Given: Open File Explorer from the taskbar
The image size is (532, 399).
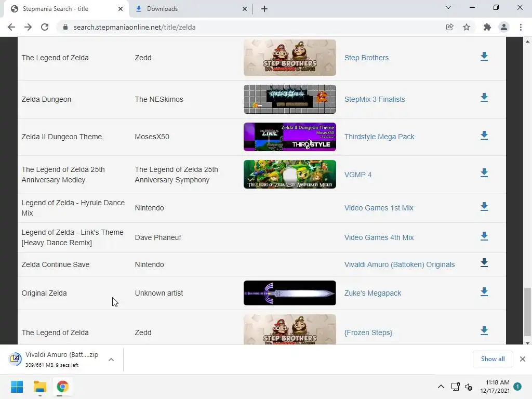Looking at the screenshot, I should tap(39, 387).
